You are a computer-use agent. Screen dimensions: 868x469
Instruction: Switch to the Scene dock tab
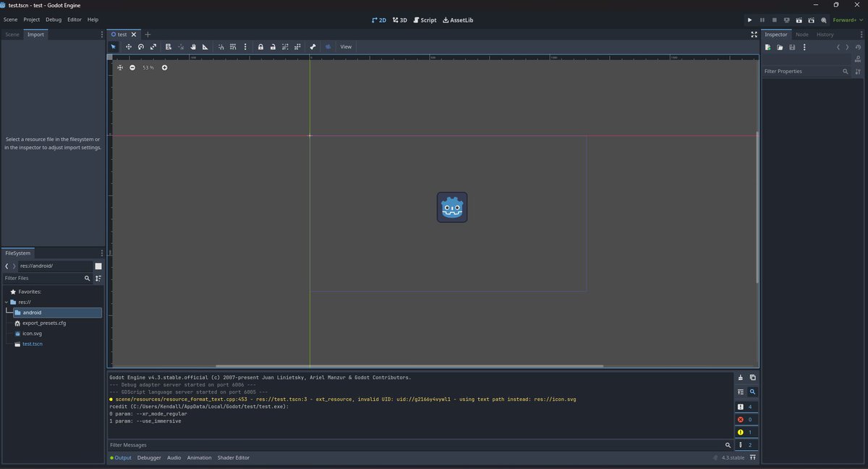12,35
